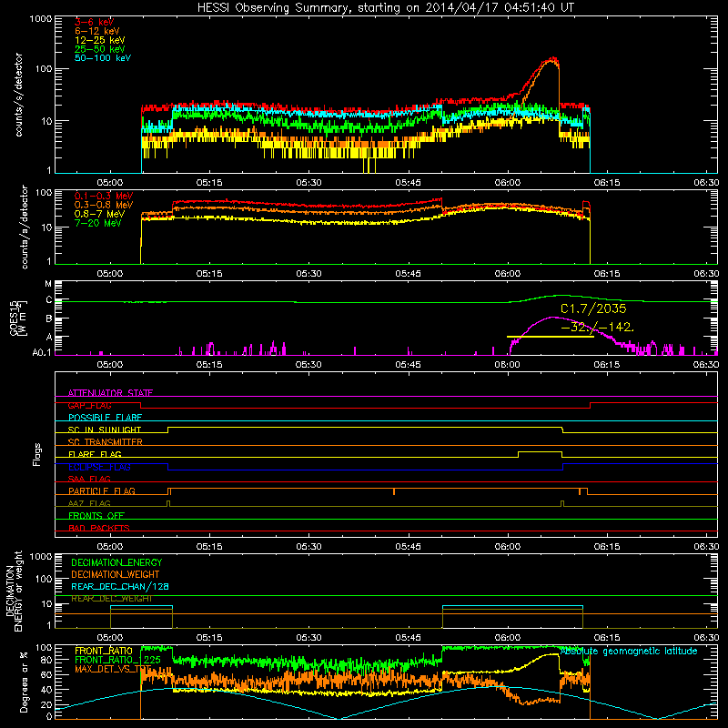This screenshot has width=728, height=728.
Task: Click the DECIMATION_ENERGY legend label
Action: coord(116,562)
